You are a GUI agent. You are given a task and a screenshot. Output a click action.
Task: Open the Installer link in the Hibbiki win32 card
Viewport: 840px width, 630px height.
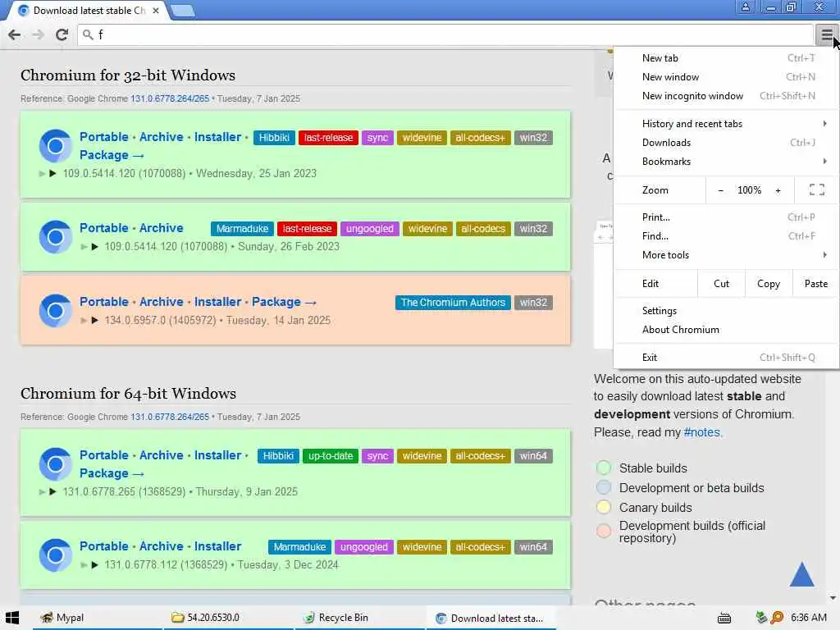(x=217, y=137)
